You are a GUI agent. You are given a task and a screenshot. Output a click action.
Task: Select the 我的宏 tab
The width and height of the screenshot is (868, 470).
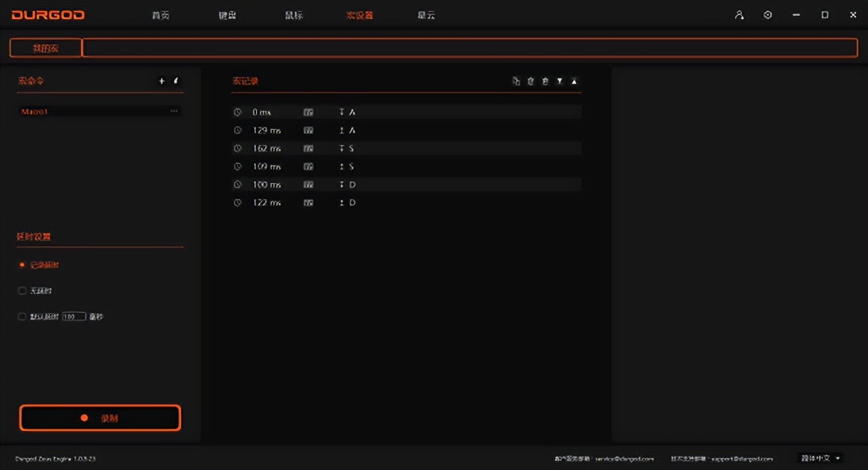click(45, 47)
